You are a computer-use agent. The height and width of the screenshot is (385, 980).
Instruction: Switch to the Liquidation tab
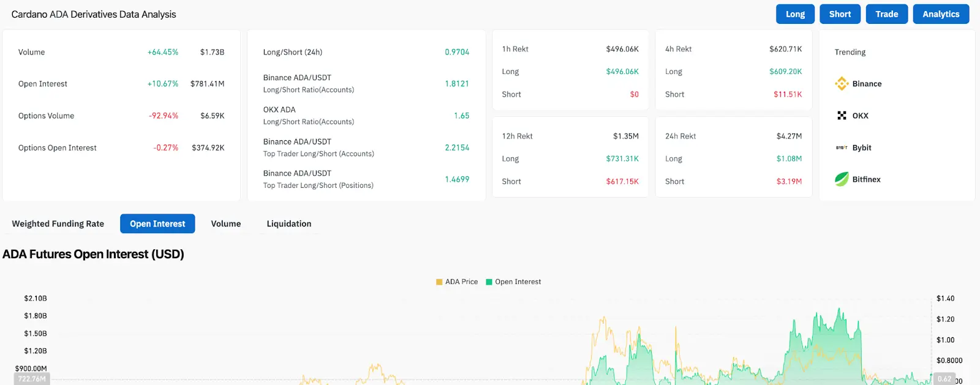coord(289,224)
